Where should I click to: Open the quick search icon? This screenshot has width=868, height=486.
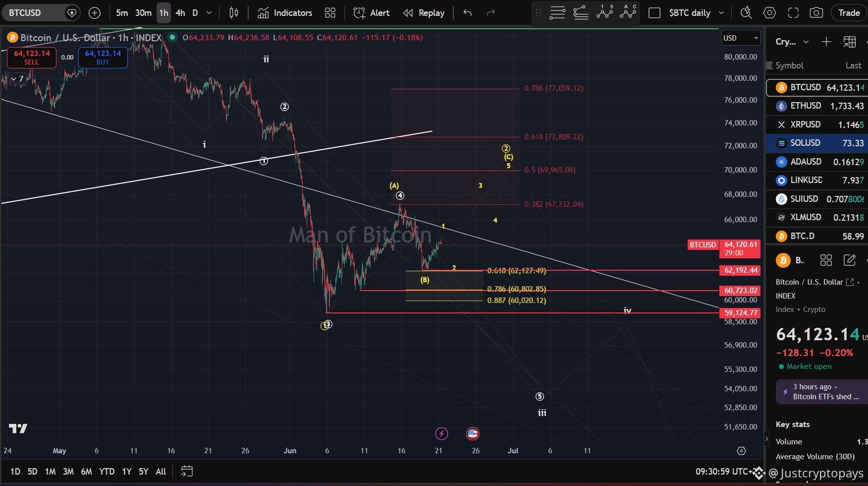746,13
